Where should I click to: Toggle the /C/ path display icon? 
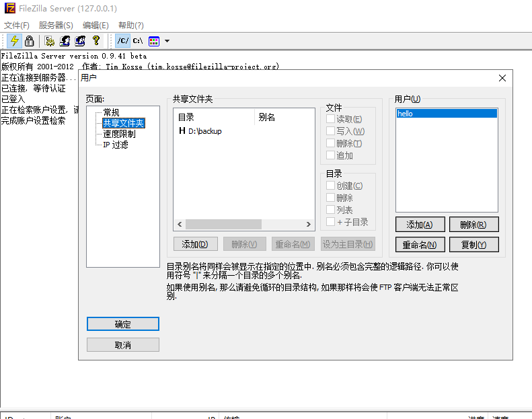tap(122, 41)
